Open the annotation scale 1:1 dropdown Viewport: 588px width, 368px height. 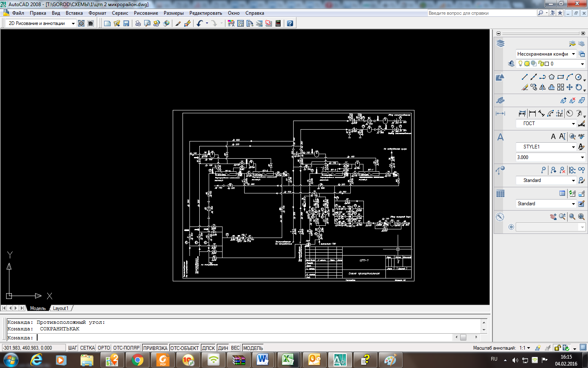tap(525, 348)
